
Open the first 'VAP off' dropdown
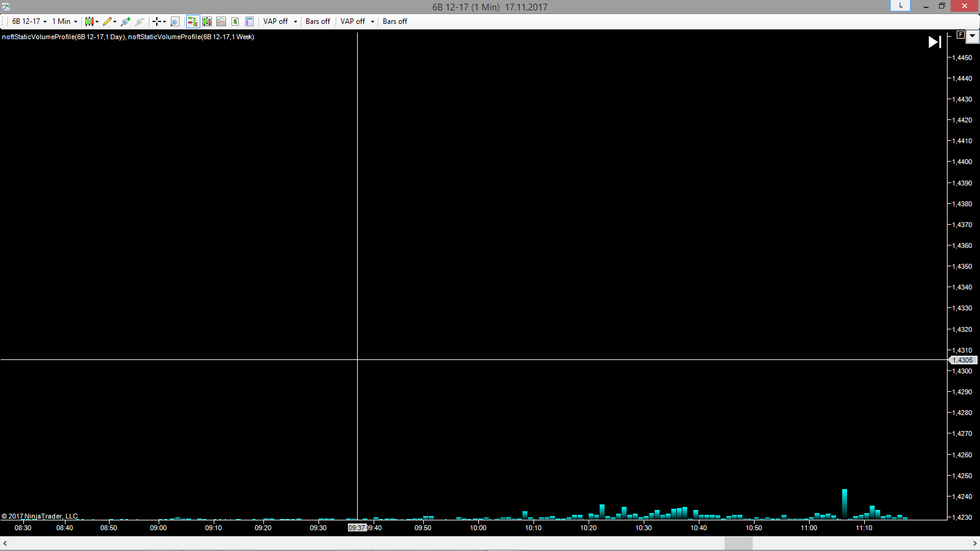(280, 21)
